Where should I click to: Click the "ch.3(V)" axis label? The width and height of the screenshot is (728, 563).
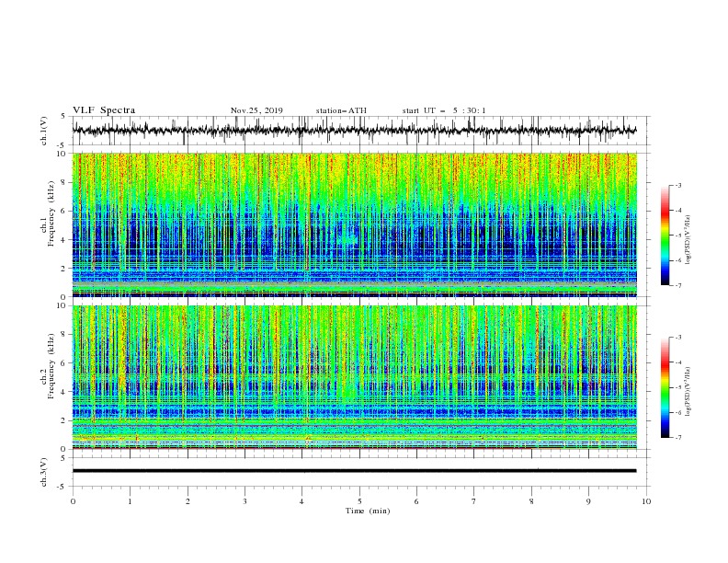tap(44, 472)
